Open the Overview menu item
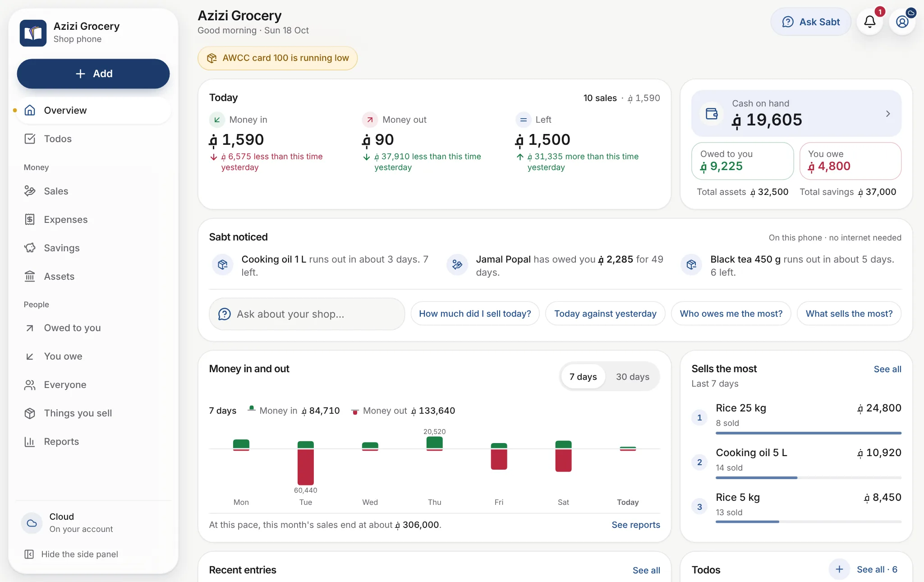Viewport: 924px width, 582px height. click(93, 111)
